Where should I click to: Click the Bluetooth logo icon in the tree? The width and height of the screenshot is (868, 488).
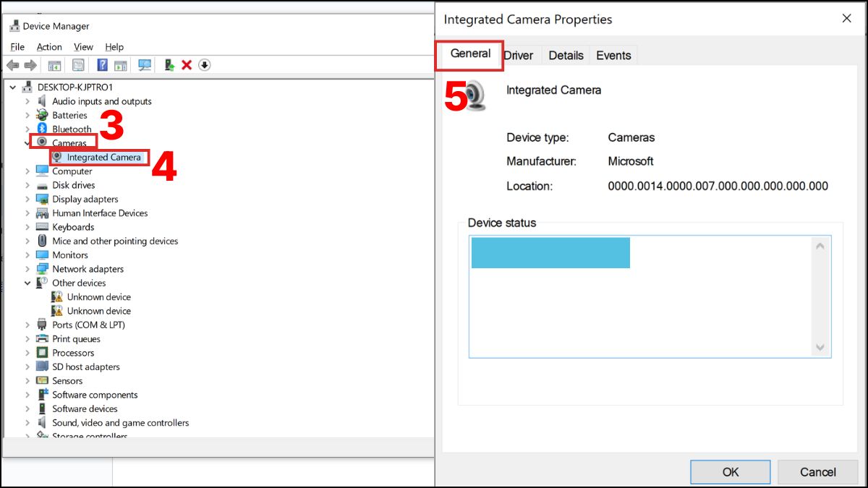click(x=42, y=129)
